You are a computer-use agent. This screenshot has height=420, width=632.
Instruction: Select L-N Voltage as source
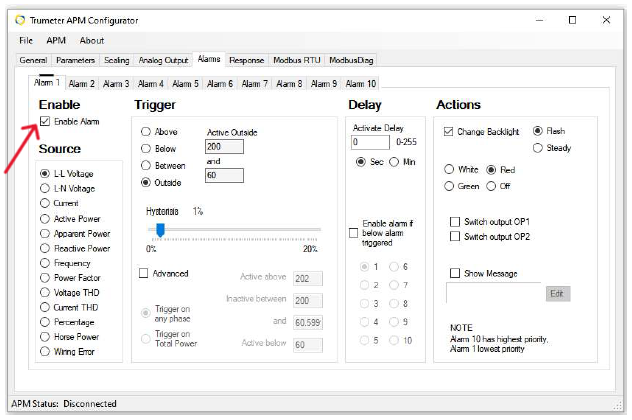coord(45,188)
